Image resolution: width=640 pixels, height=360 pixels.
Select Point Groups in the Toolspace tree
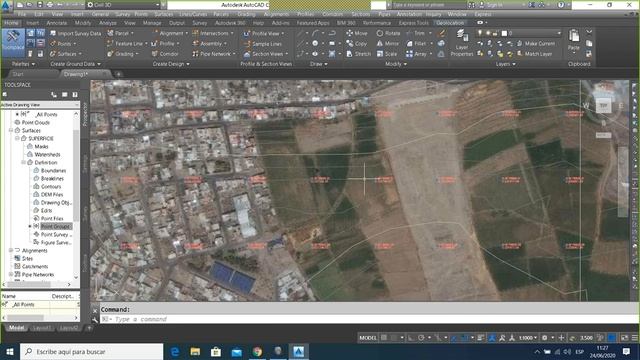point(56,227)
